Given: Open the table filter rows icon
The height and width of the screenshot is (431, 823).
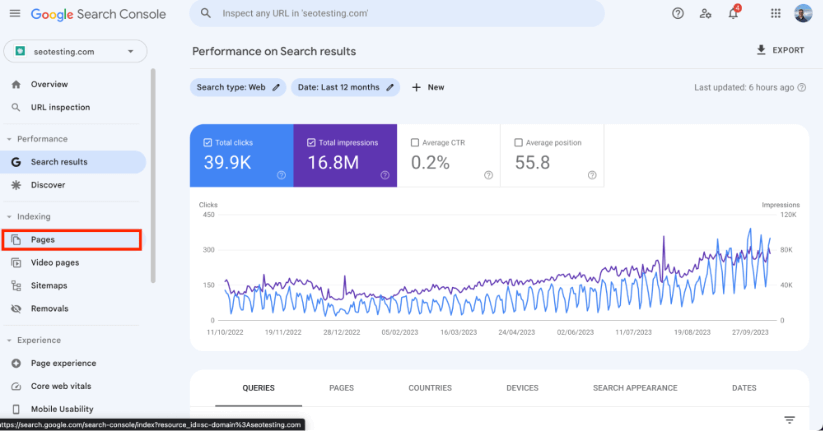Looking at the screenshot, I should point(789,419).
